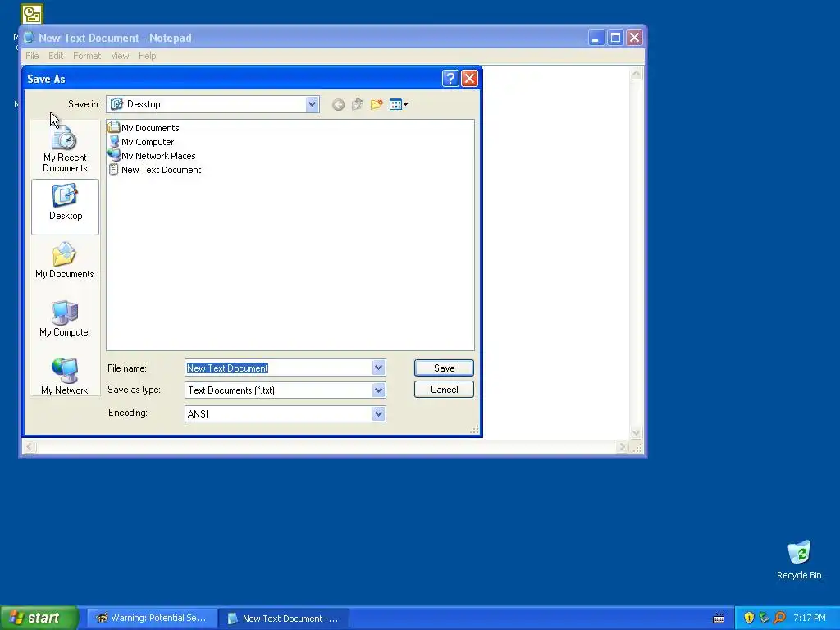Screen dimensions: 840x630
Task: Open the View Menu icon dropdown
Action: pyautogui.click(x=399, y=104)
